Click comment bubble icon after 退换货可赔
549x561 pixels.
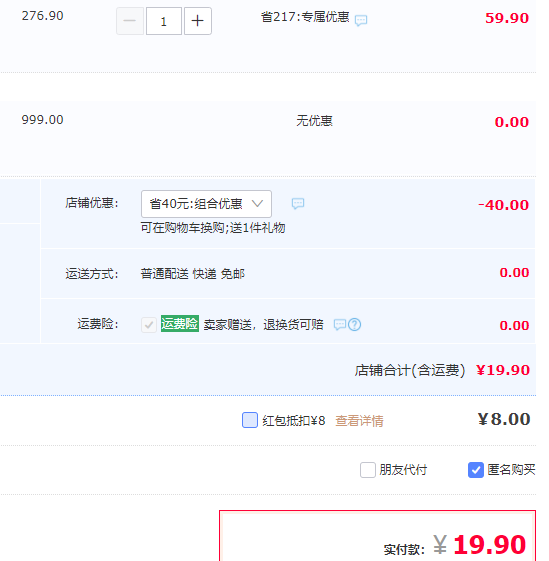click(x=340, y=325)
